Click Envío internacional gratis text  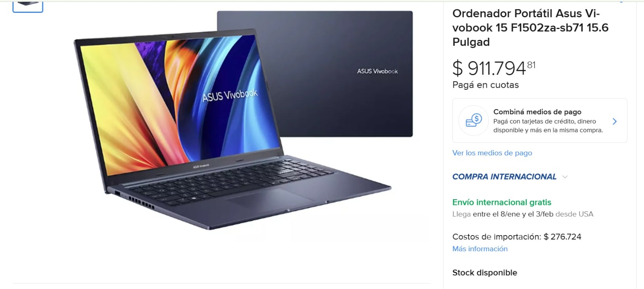tap(502, 202)
